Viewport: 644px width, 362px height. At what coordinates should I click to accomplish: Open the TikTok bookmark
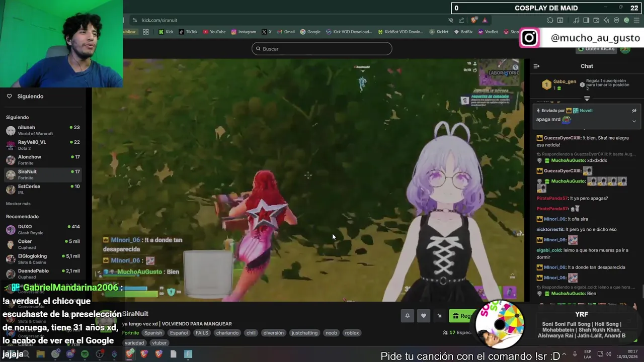[x=188, y=32]
